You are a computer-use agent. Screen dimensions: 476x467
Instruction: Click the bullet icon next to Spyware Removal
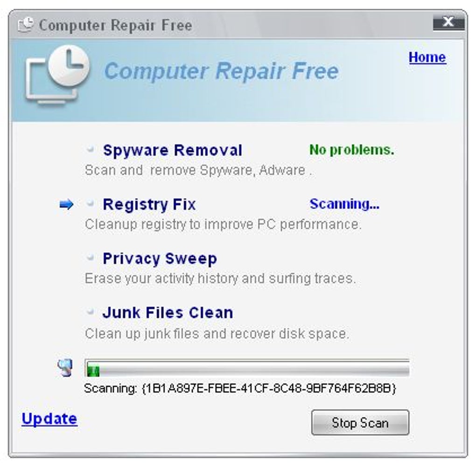tap(90, 149)
